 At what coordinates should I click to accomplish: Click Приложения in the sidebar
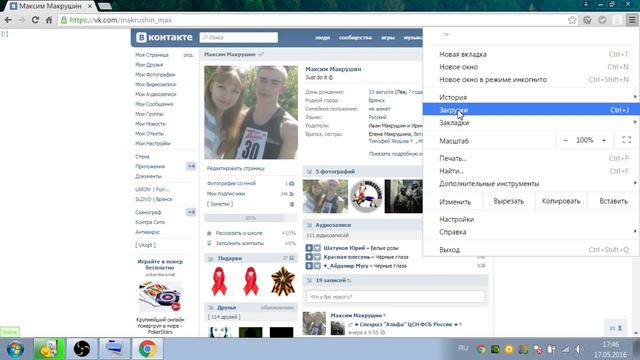[150, 166]
